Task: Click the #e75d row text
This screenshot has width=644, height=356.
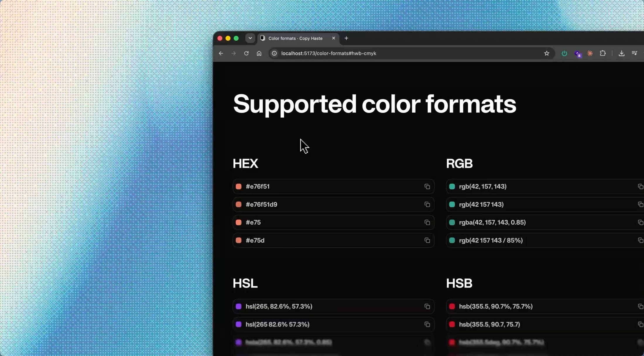Action: click(255, 240)
